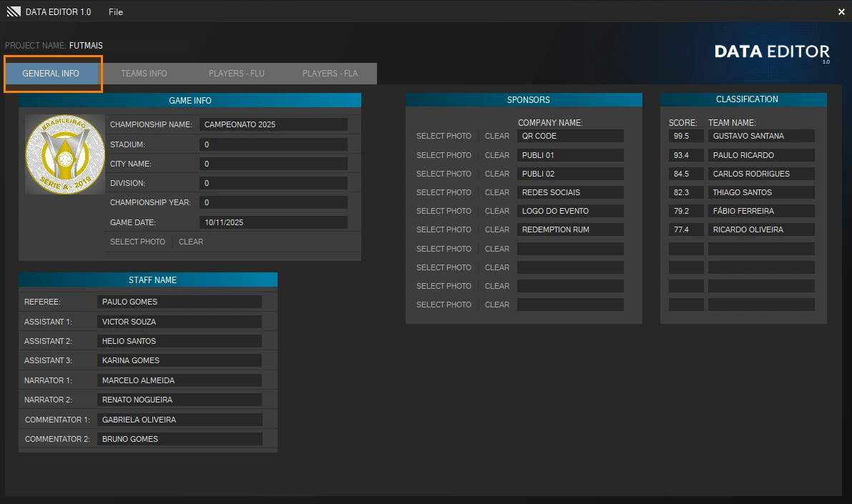Open the Players - FLU tab
This screenshot has width=852, height=504.
(236, 74)
